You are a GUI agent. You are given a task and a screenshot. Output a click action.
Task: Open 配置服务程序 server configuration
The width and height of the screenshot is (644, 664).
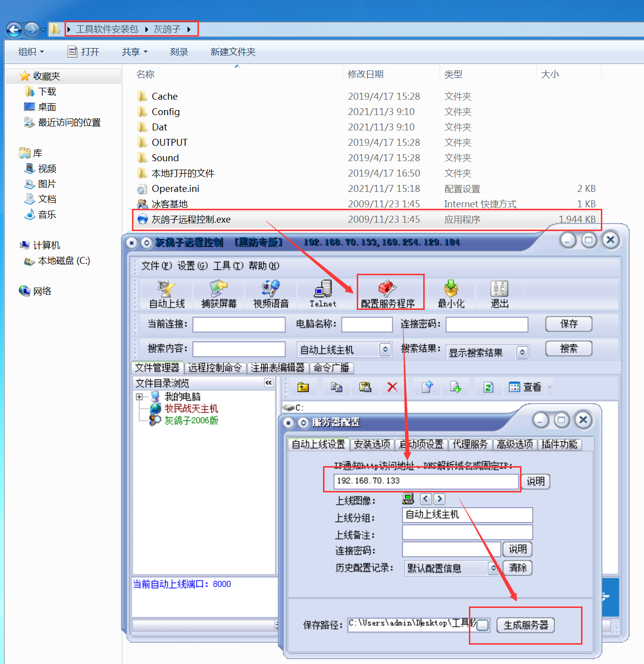[x=388, y=295]
